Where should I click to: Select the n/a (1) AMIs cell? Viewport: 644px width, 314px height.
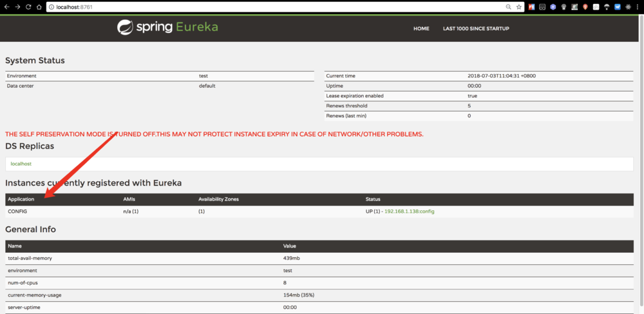click(131, 211)
